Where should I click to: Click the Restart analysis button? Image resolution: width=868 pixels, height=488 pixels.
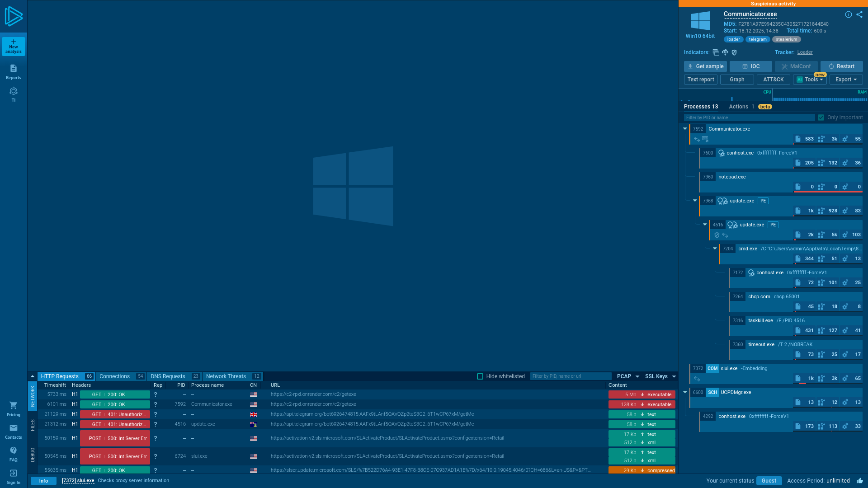(842, 66)
